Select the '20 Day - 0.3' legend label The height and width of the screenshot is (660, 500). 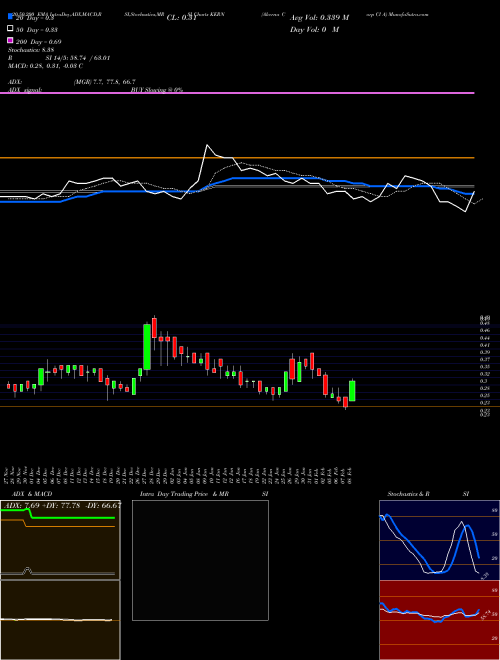[35, 18]
